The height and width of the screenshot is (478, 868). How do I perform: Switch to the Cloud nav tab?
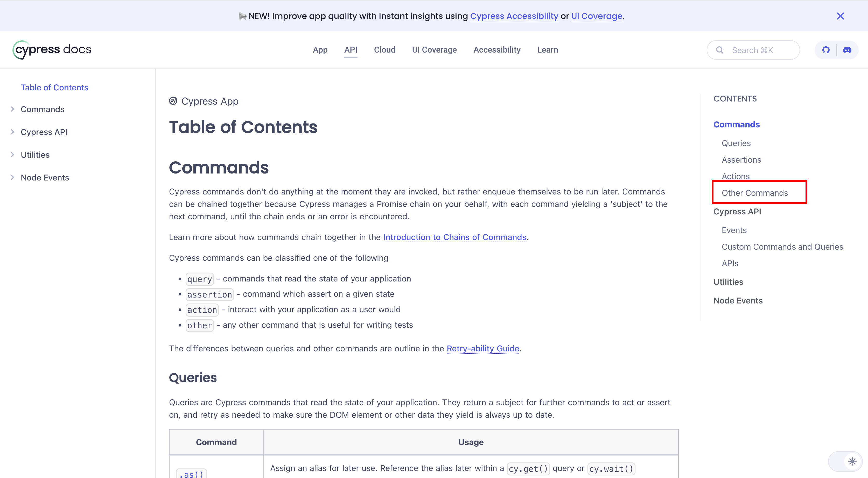(x=384, y=50)
